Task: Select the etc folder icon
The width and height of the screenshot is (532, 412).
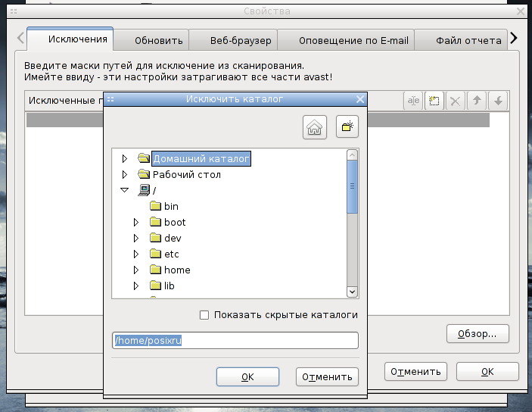Action: tap(155, 254)
